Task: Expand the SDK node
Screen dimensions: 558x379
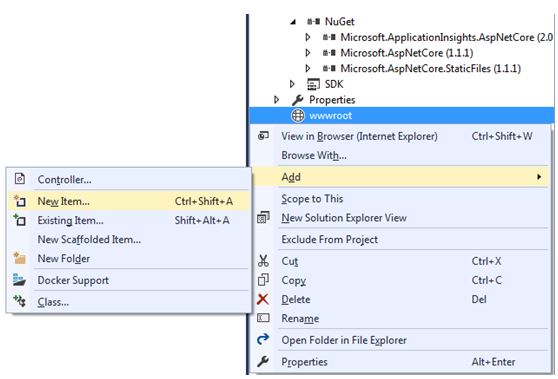Action: pyautogui.click(x=292, y=84)
